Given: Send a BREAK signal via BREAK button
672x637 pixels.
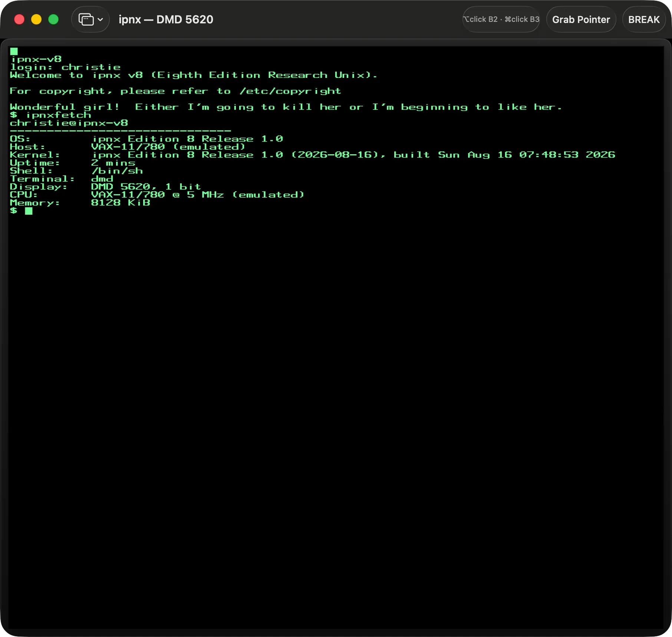Looking at the screenshot, I should (644, 19).
